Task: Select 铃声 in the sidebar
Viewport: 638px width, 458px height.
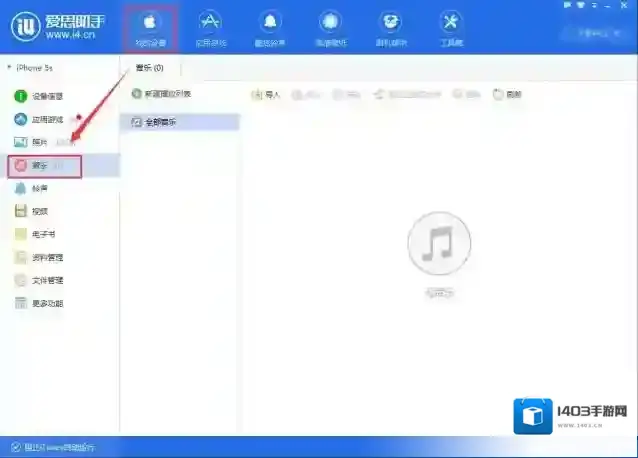Action: click(x=31, y=188)
